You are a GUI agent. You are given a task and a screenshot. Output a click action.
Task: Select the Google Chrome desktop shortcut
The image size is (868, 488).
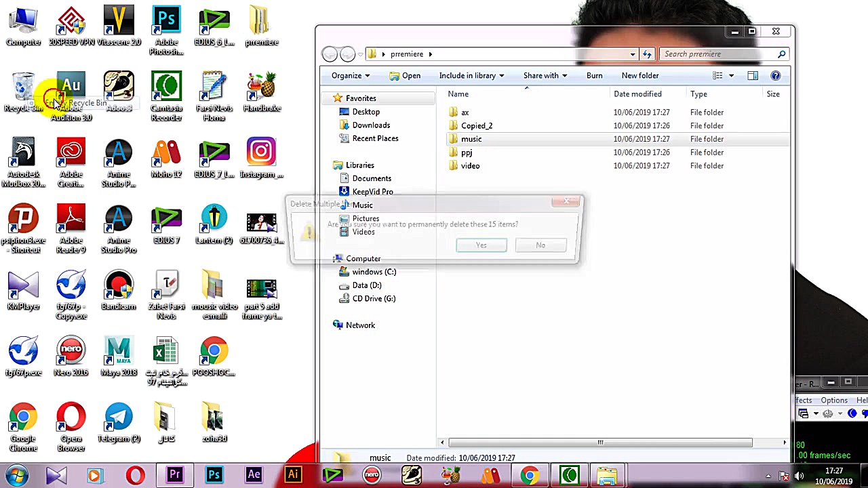pos(24,427)
